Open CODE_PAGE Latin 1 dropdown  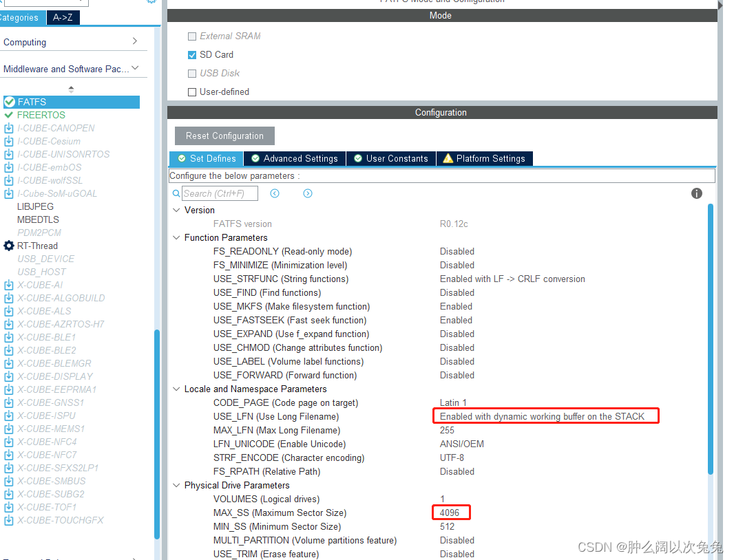(x=453, y=403)
